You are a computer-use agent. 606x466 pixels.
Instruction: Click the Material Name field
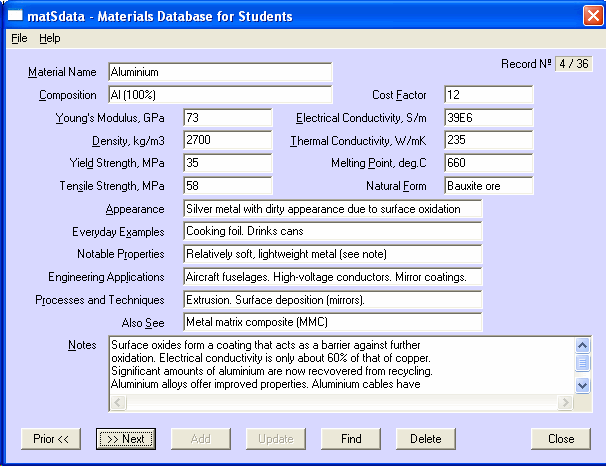[x=219, y=72]
